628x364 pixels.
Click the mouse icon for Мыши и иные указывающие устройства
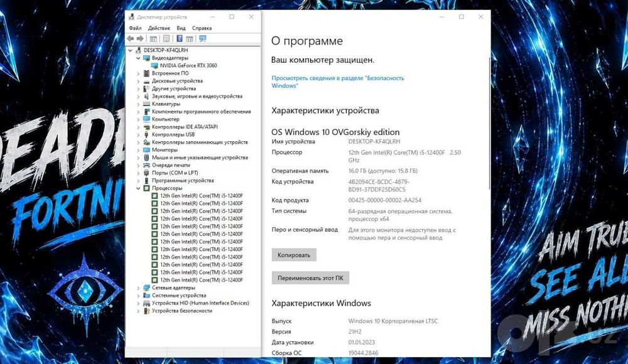(x=146, y=158)
